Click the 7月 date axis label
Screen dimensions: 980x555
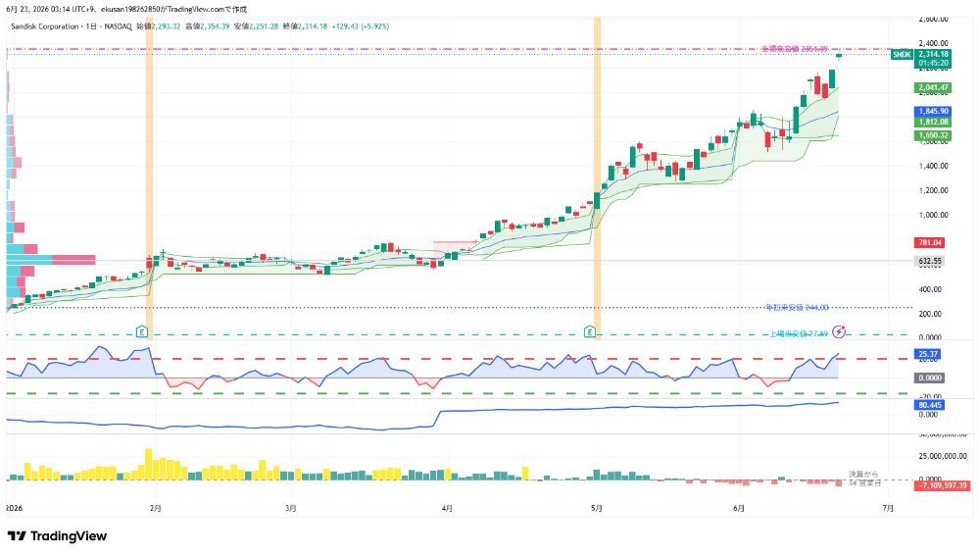pyautogui.click(x=888, y=508)
